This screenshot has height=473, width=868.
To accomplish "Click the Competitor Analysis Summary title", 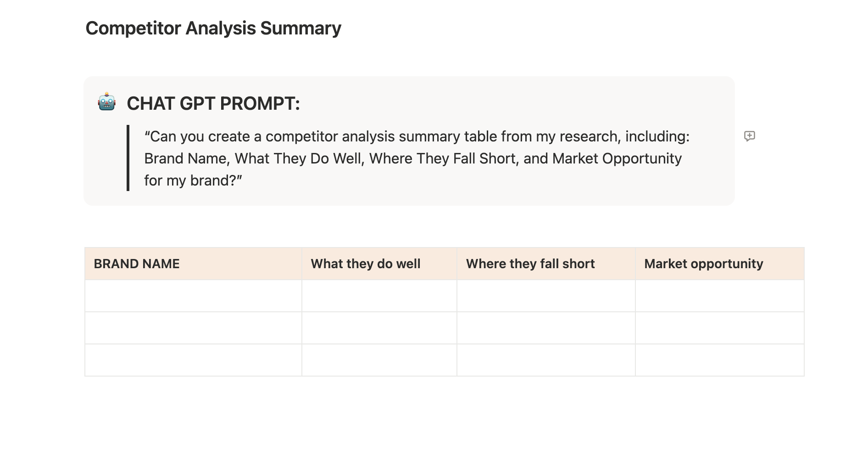I will [213, 28].
